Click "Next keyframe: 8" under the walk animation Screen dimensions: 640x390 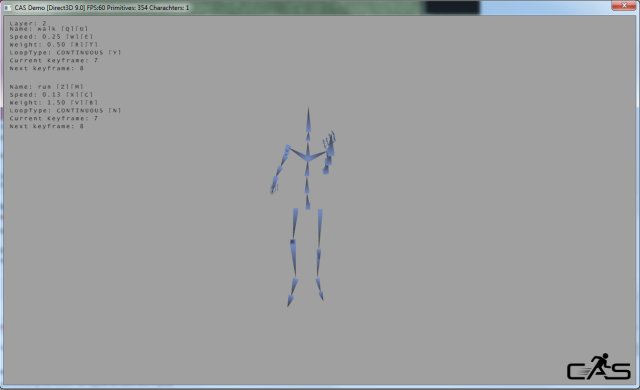coord(47,68)
